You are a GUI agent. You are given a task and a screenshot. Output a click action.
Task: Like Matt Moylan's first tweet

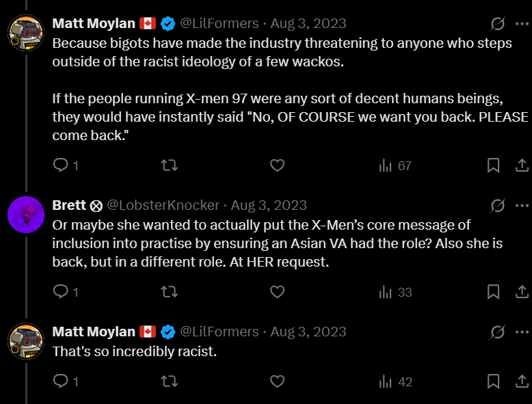coord(277,165)
